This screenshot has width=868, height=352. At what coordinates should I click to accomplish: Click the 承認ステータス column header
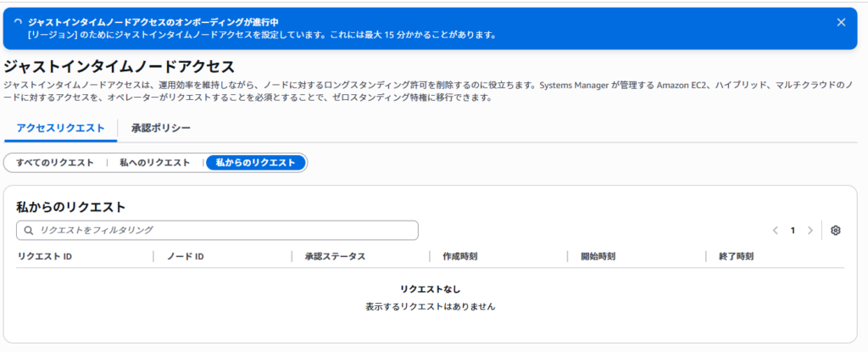coord(335,256)
